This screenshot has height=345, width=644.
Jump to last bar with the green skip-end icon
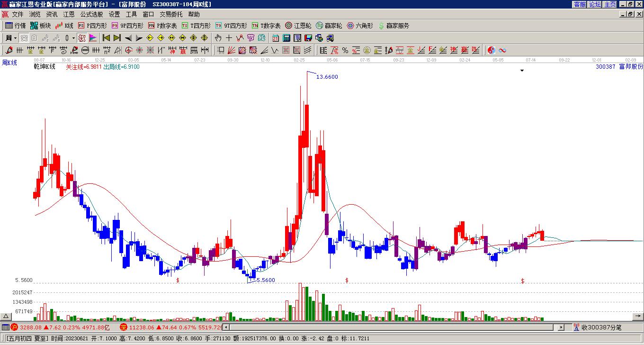tap(117, 38)
